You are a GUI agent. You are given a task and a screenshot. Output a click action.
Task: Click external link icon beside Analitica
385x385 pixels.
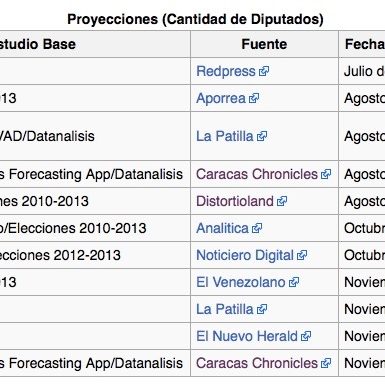click(257, 228)
